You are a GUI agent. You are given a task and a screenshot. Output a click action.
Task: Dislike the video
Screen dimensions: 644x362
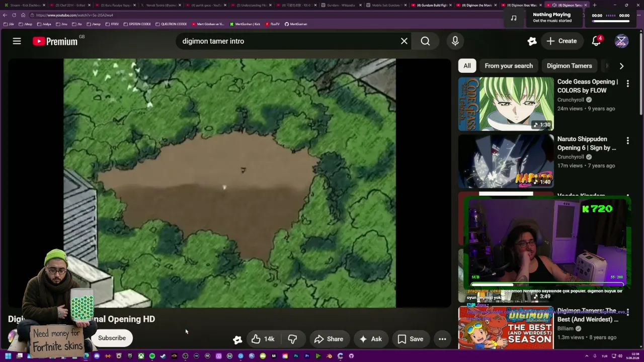pyautogui.click(x=292, y=339)
